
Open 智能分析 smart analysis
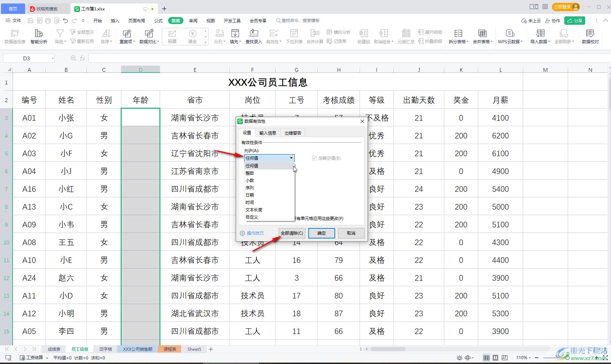[x=39, y=37]
